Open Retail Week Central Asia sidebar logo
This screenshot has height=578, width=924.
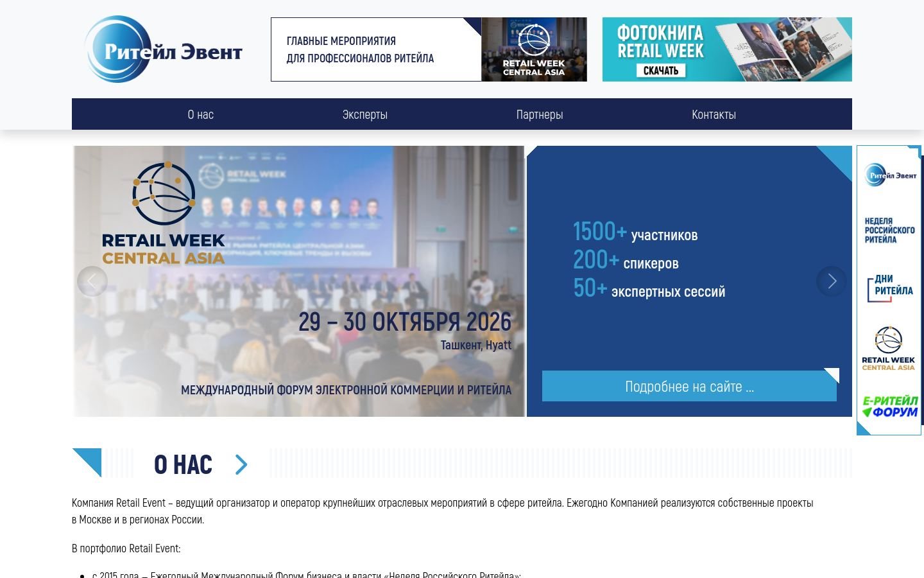point(889,349)
